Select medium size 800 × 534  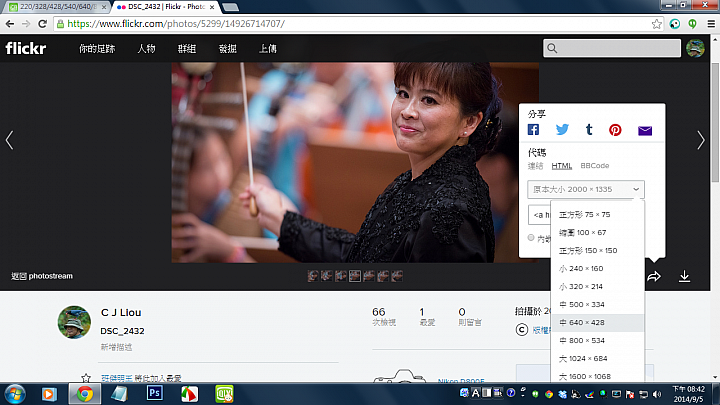click(597, 340)
